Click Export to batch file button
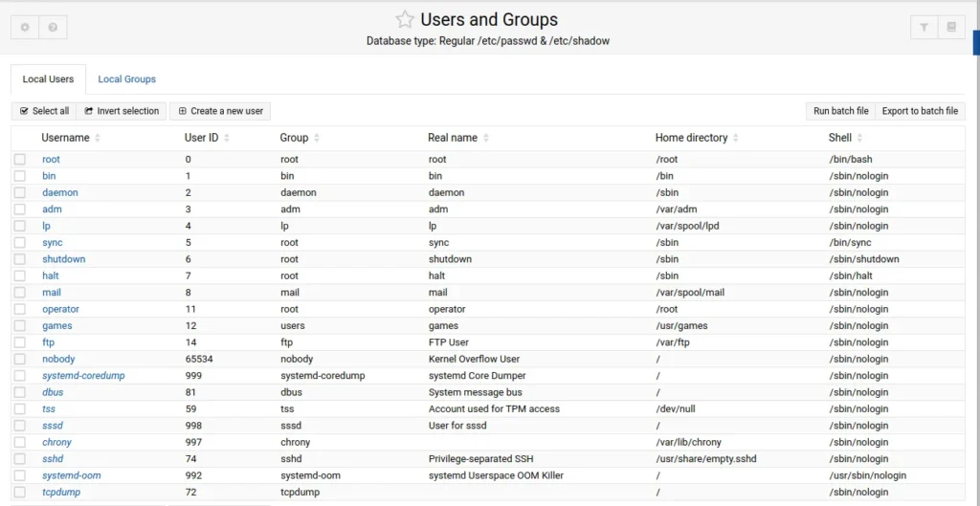This screenshot has height=506, width=980. tap(920, 111)
